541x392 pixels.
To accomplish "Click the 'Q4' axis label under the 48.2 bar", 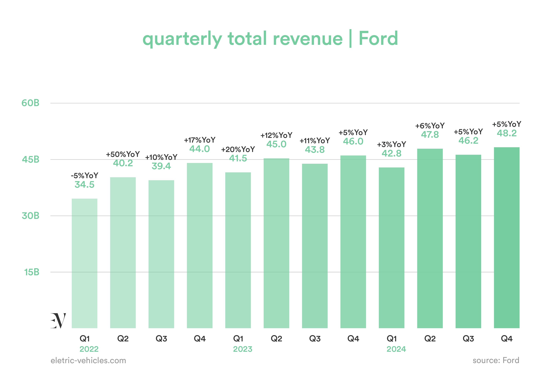I will coord(507,339).
